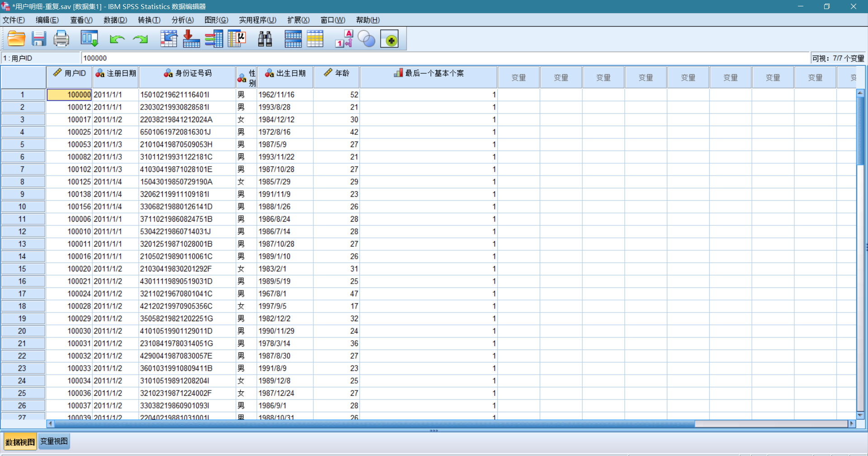Save the data file icon
Image resolution: width=868 pixels, height=456 pixels.
tap(39, 39)
